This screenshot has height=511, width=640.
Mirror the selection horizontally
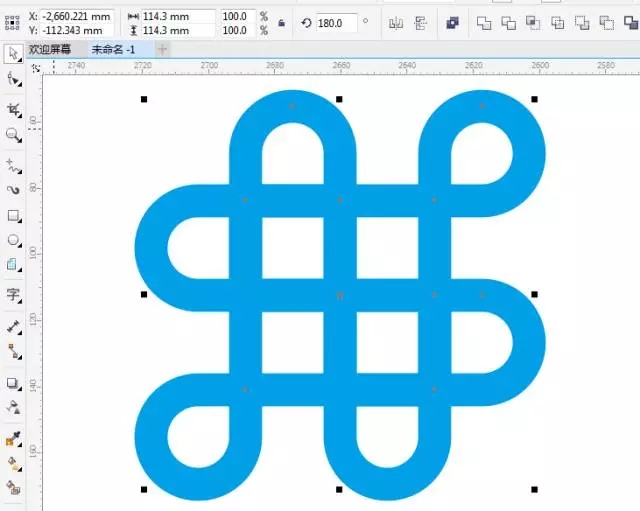[396, 23]
